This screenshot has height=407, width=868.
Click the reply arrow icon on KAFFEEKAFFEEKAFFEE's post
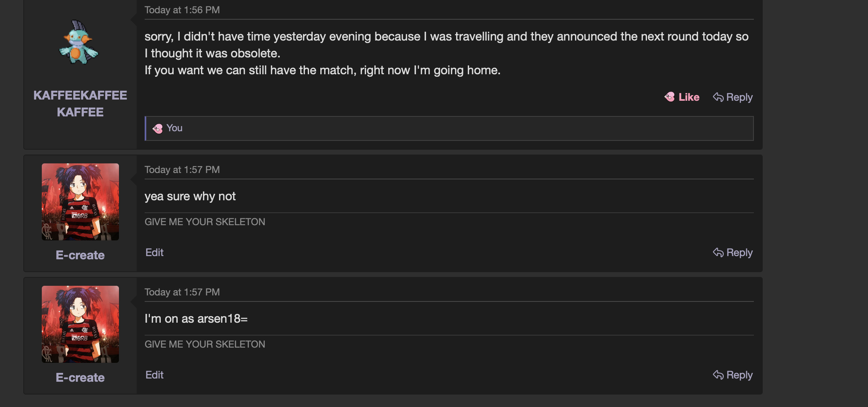coord(718,97)
